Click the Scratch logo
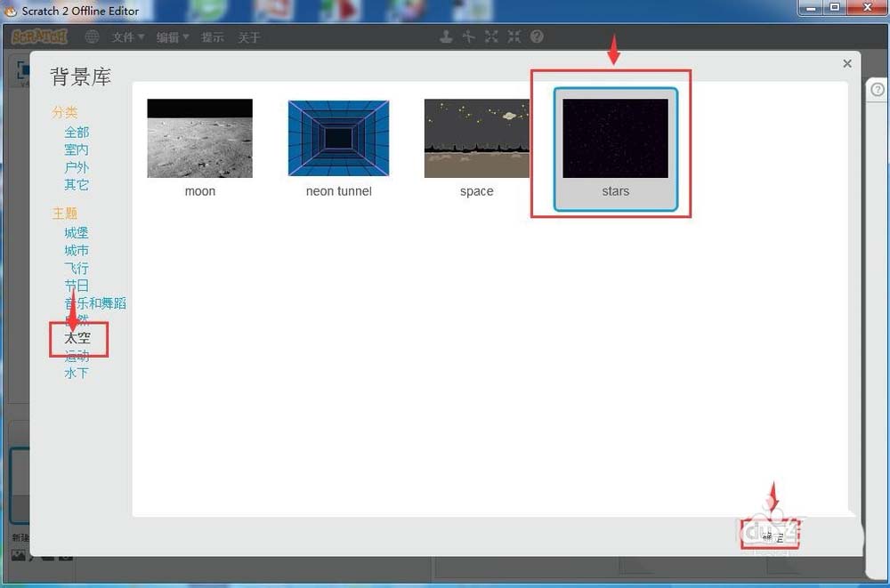Screen dimensions: 890x588 (x=39, y=36)
